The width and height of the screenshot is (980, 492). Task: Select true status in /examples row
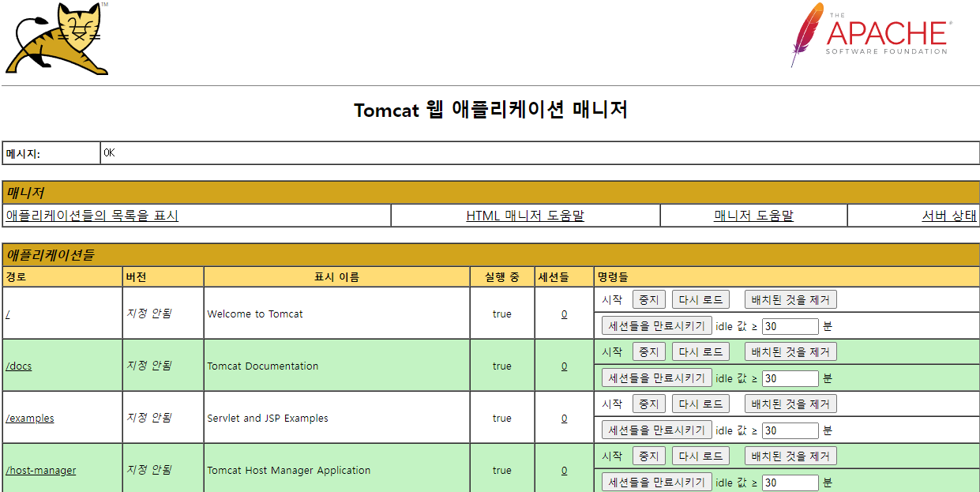pos(502,418)
